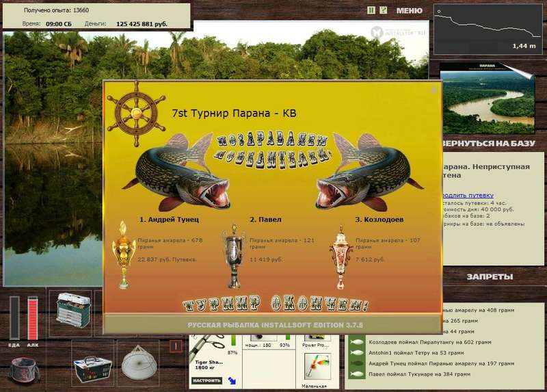Click the reel's 93% condition value
Viewport: 547px width, 392px height.
284,345
